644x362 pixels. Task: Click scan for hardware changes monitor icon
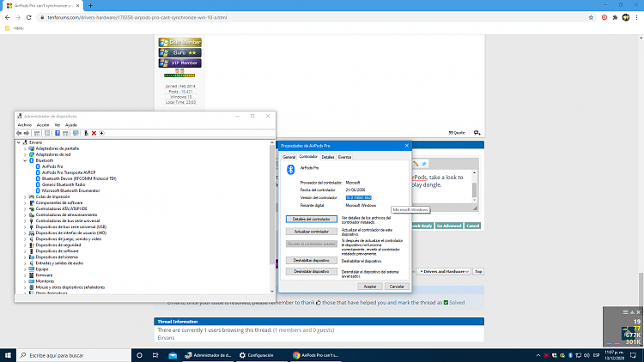coord(76,133)
